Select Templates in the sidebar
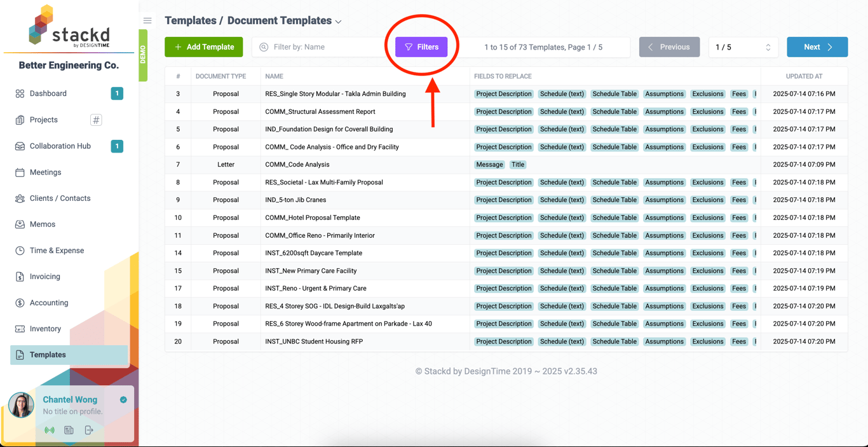The image size is (868, 447). (x=69, y=355)
